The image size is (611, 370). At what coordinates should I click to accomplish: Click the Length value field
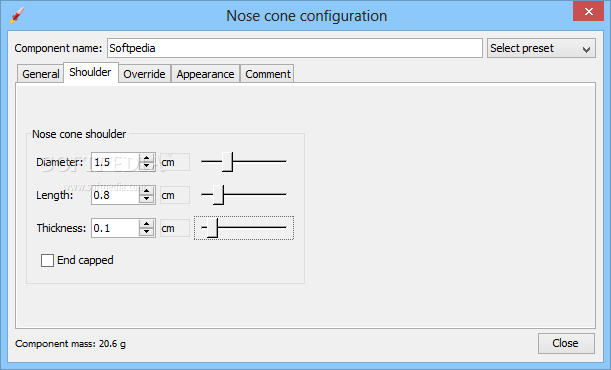pyautogui.click(x=115, y=195)
